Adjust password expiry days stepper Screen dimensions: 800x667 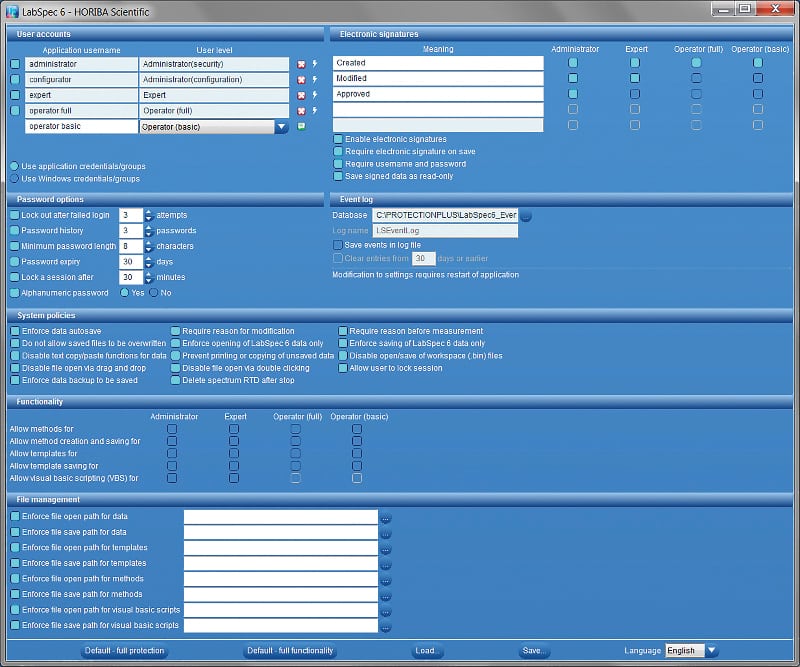[148, 262]
